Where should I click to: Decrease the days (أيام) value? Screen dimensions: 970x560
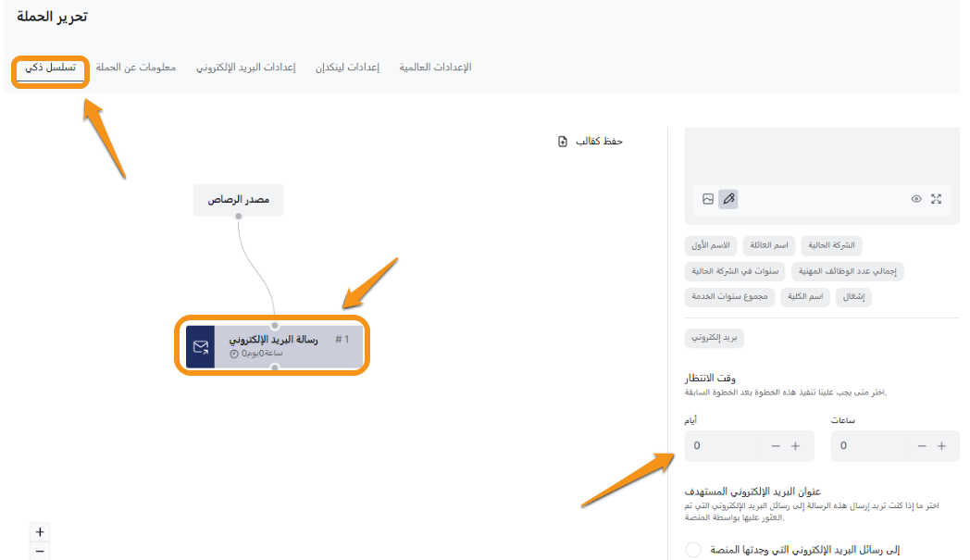pyautogui.click(x=776, y=446)
